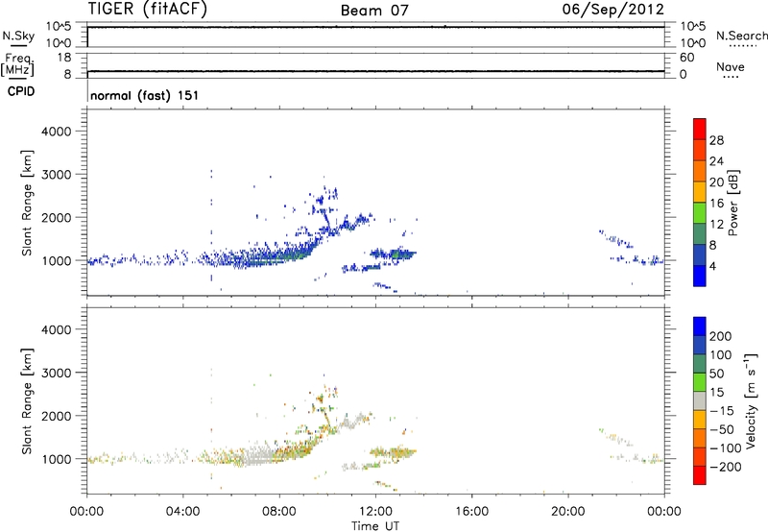This screenshot has height=532, width=768.
Task: Click the '3000' tick on the lower Slant Range axis
Action: [57, 373]
